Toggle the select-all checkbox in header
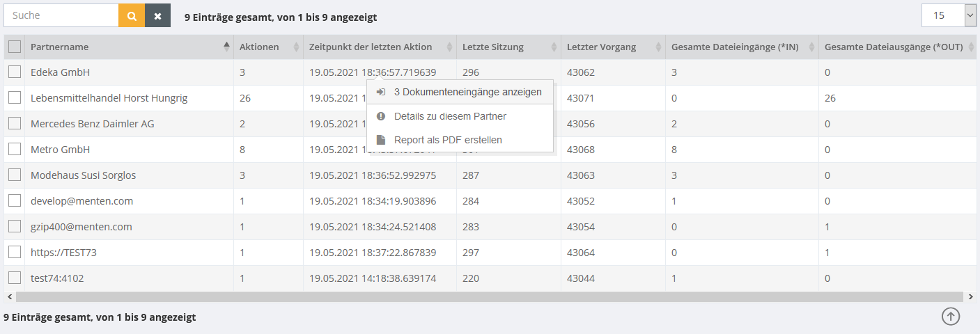Screen dimensions: 980x334 coord(15,47)
